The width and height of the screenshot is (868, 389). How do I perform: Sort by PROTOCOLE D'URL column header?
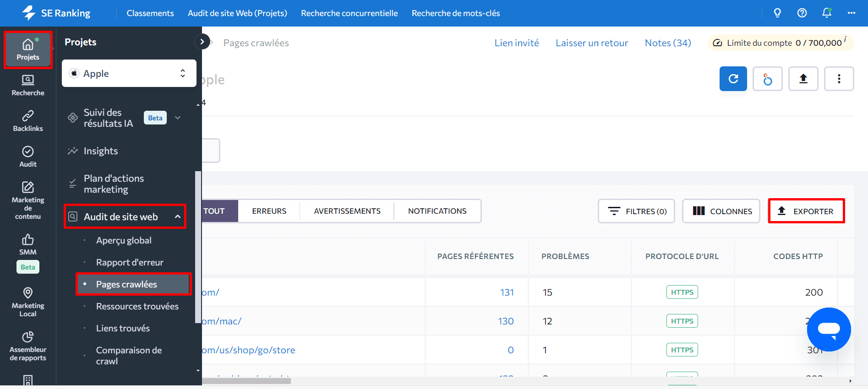(x=682, y=256)
